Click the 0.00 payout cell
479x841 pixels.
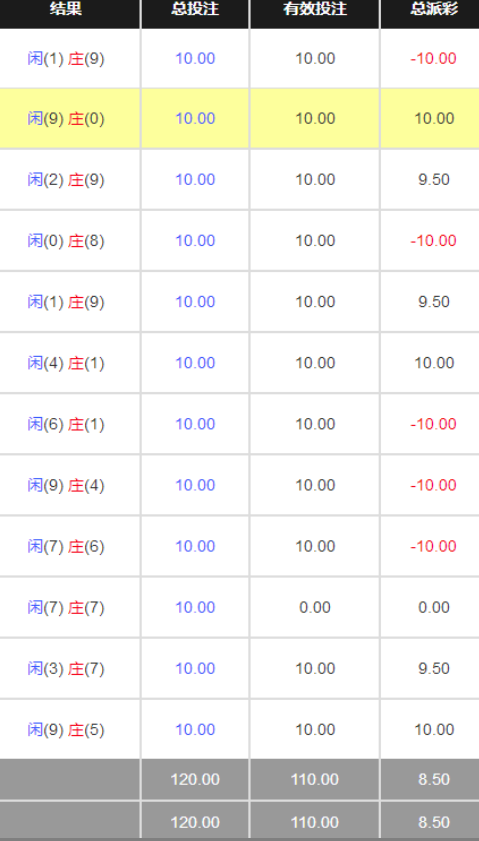pos(434,608)
